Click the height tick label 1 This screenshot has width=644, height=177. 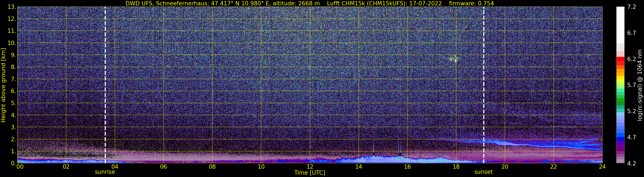[13, 151]
